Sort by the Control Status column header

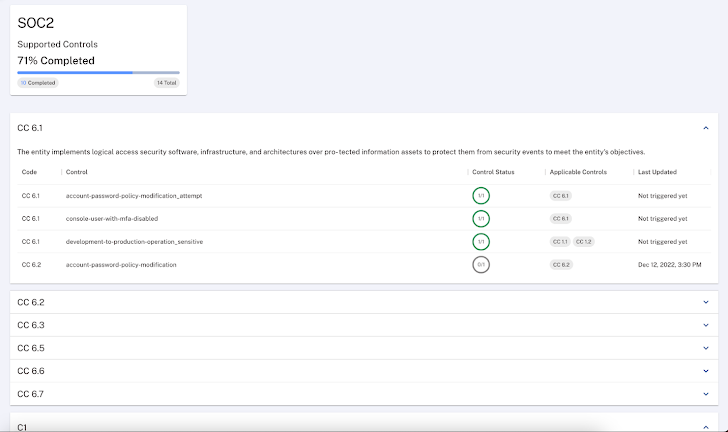point(492,172)
